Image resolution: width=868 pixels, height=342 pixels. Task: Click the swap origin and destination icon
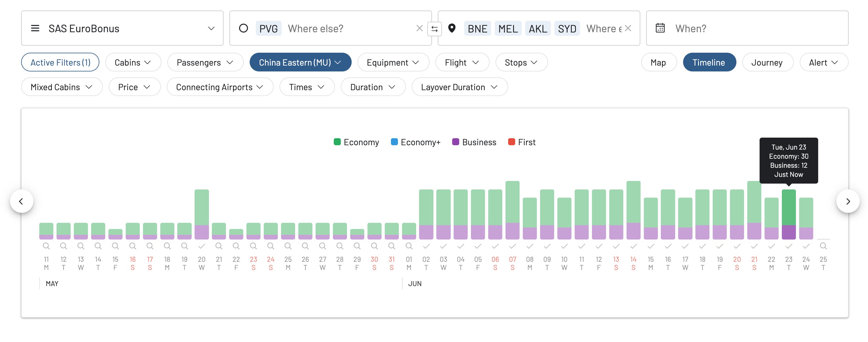coord(434,29)
